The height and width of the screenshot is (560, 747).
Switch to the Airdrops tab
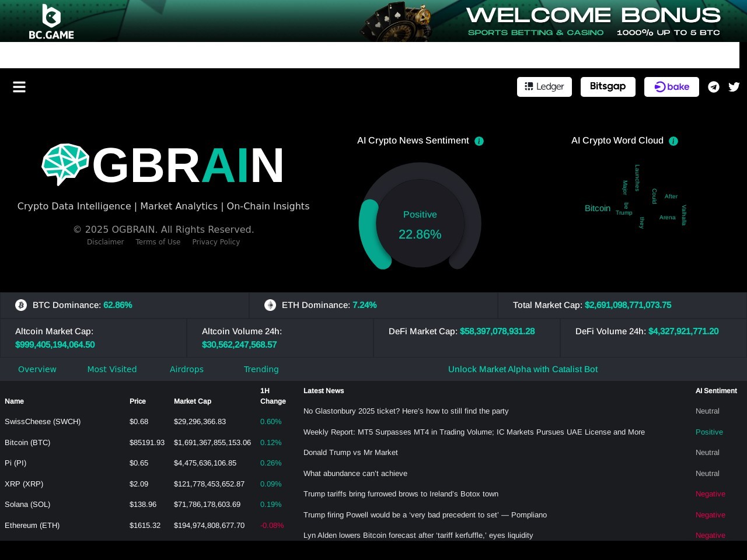pos(187,369)
